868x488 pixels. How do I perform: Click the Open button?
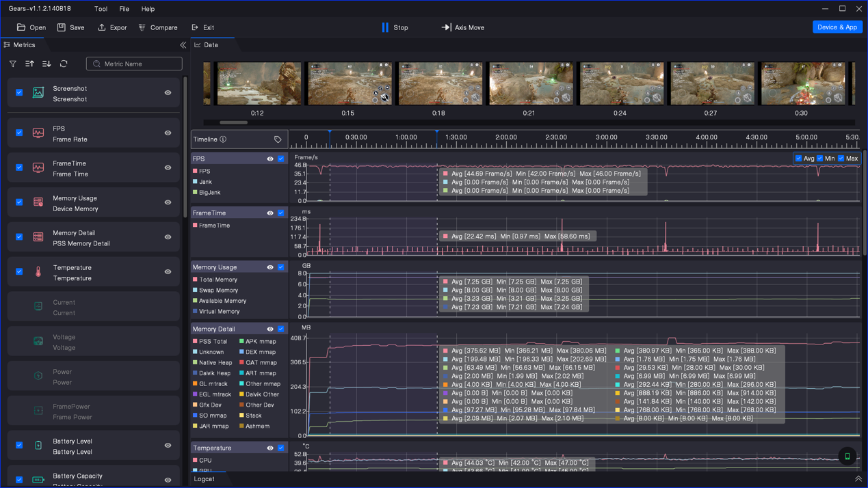pyautogui.click(x=31, y=27)
